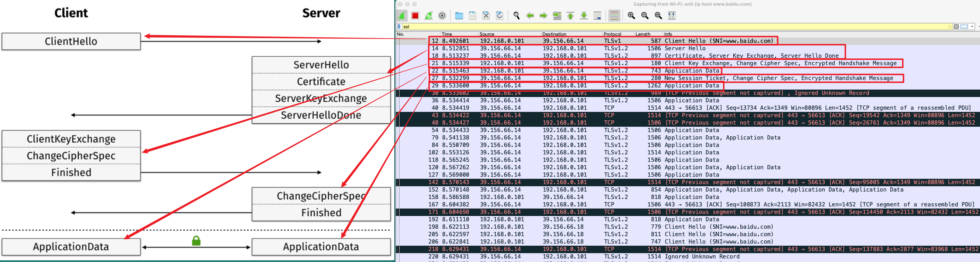The image size is (980, 262).
Task: Select packet 152 with four Application Data
Action: point(687,189)
